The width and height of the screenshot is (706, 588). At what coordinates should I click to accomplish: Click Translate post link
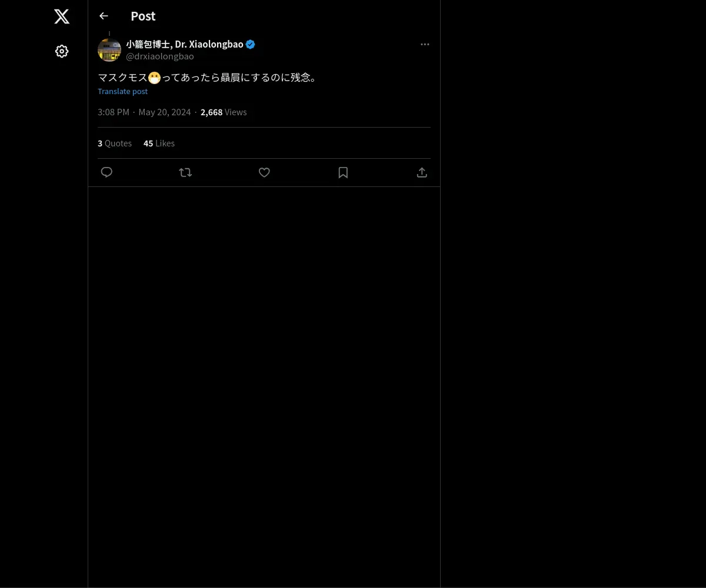[x=122, y=91]
